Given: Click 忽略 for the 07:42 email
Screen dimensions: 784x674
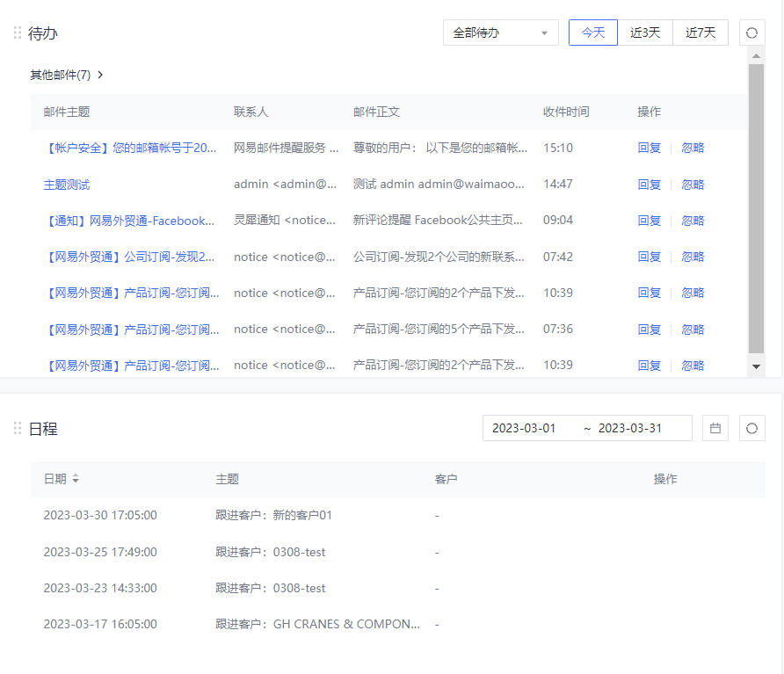Looking at the screenshot, I should 693,257.
